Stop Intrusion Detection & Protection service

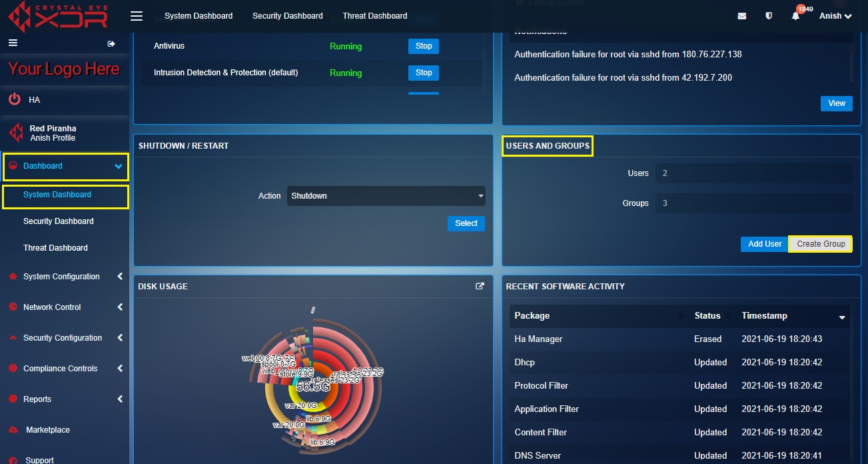(x=424, y=73)
